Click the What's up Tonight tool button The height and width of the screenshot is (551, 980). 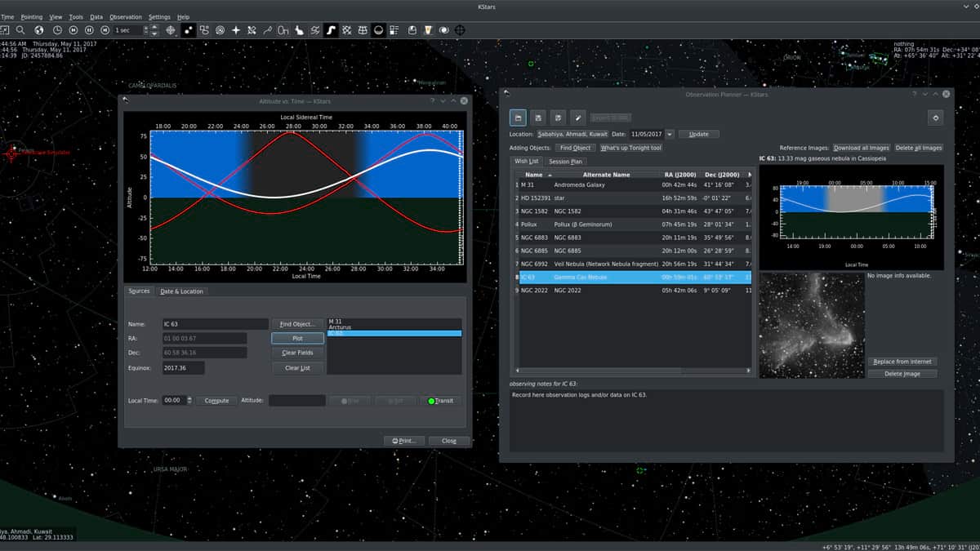click(631, 148)
